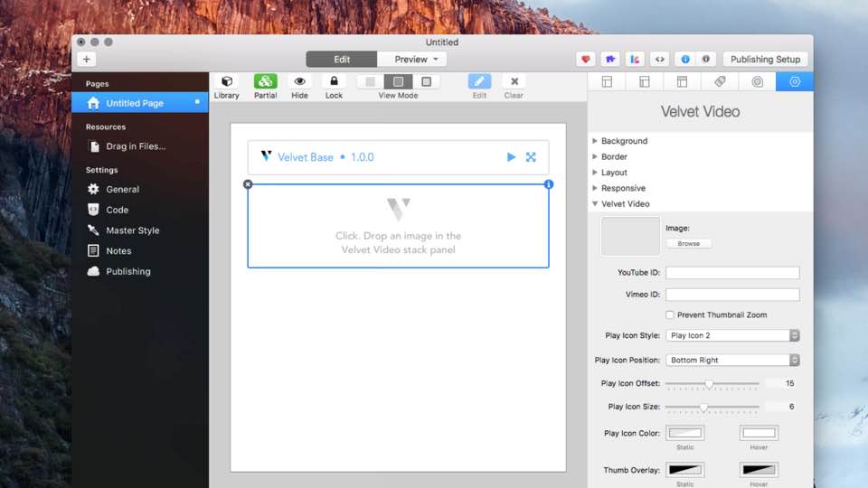Click the expand icon in Velvet Base

[531, 157]
